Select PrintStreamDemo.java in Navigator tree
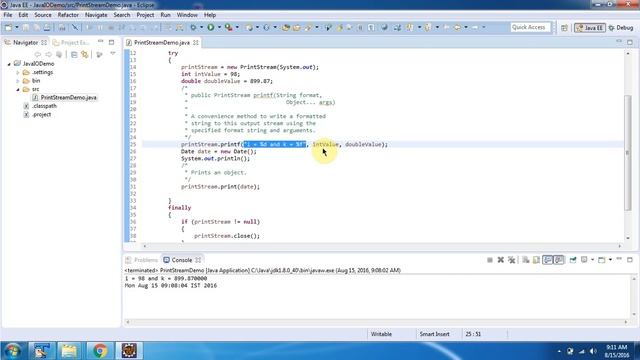Viewport: 640px width, 360px height. [69, 98]
